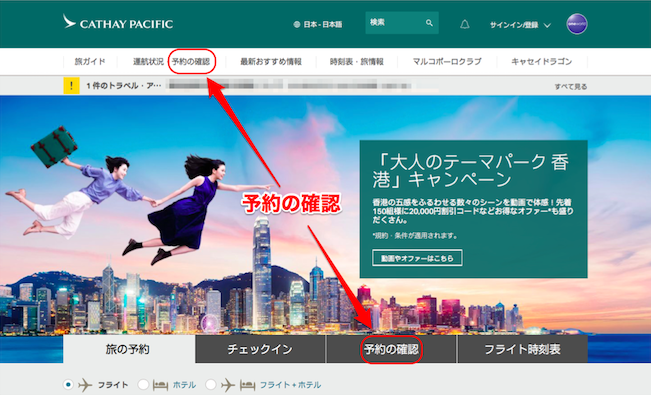Screen dimensions: 651x395
Task: Open the 大人のテーマパーク 香港 campaign heading
Action: (471, 170)
